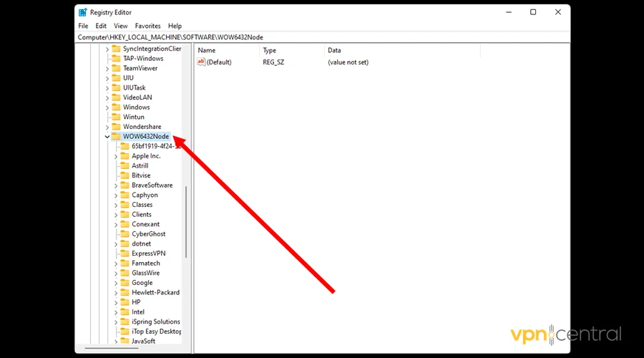Click the iTop Easy Desktop folder icon
644x358 pixels.
[x=125, y=332]
